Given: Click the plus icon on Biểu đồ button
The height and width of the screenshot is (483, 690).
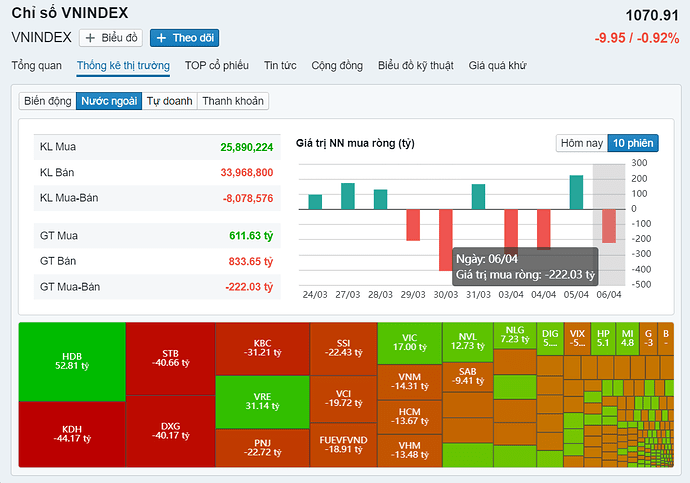Looking at the screenshot, I should click(90, 38).
